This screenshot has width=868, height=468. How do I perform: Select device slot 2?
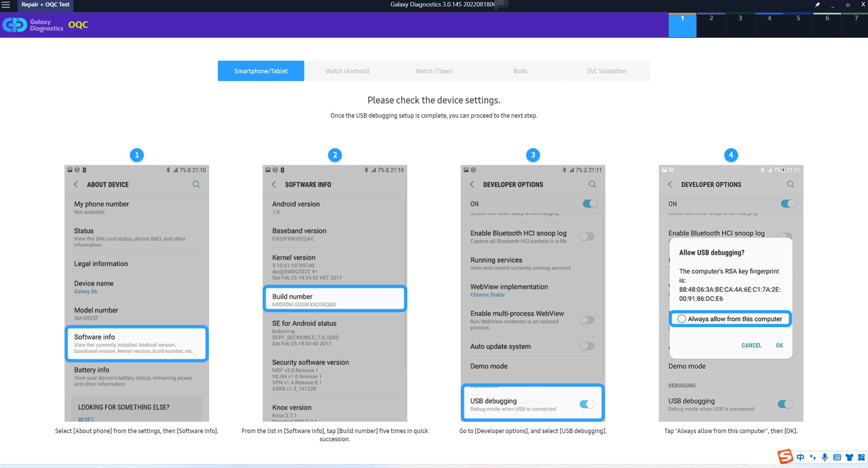pyautogui.click(x=711, y=25)
